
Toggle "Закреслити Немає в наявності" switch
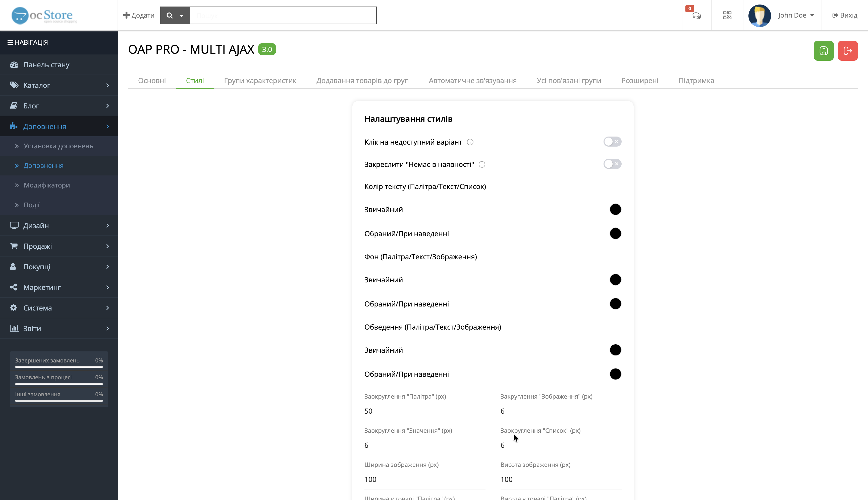point(612,164)
